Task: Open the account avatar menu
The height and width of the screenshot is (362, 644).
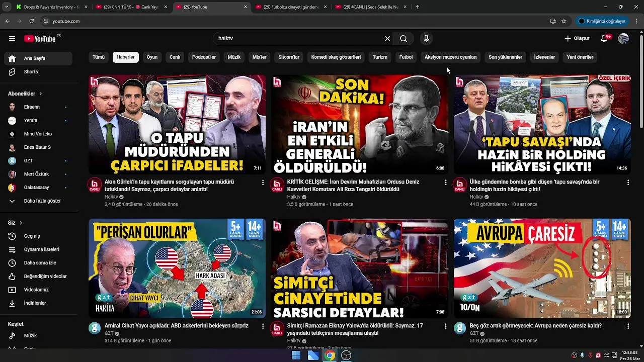Action: pos(623,39)
